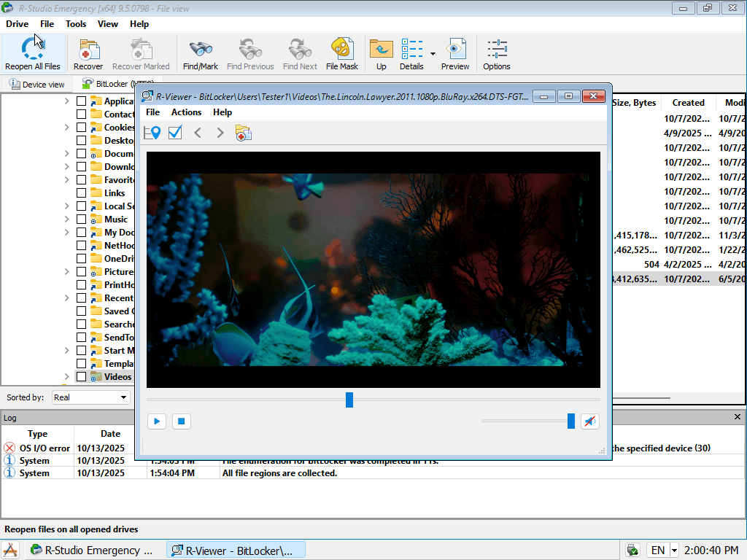Click the taskbar start launcher icon
The width and height of the screenshot is (747, 560).
10,550
